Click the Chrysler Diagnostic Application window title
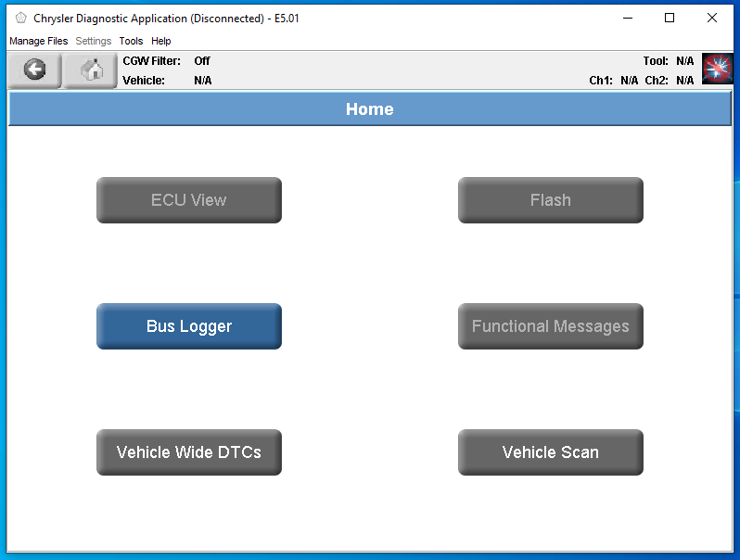Viewport: 740px width, 560px height. 166,19
